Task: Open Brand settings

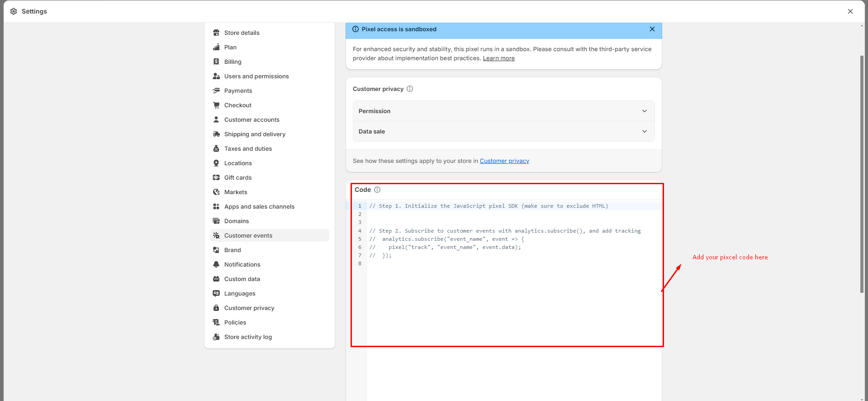Action: 270,250
